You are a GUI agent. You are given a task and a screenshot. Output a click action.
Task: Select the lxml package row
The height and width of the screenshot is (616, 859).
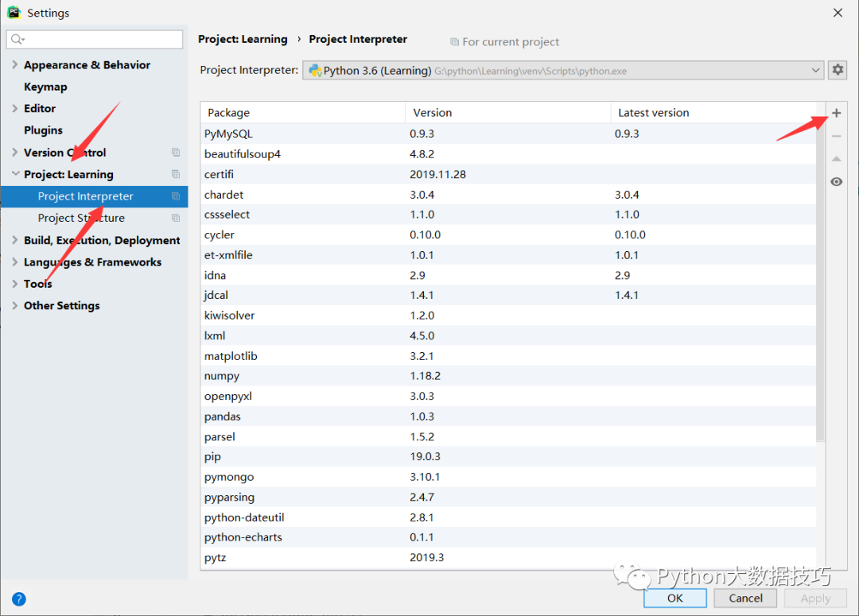[508, 335]
